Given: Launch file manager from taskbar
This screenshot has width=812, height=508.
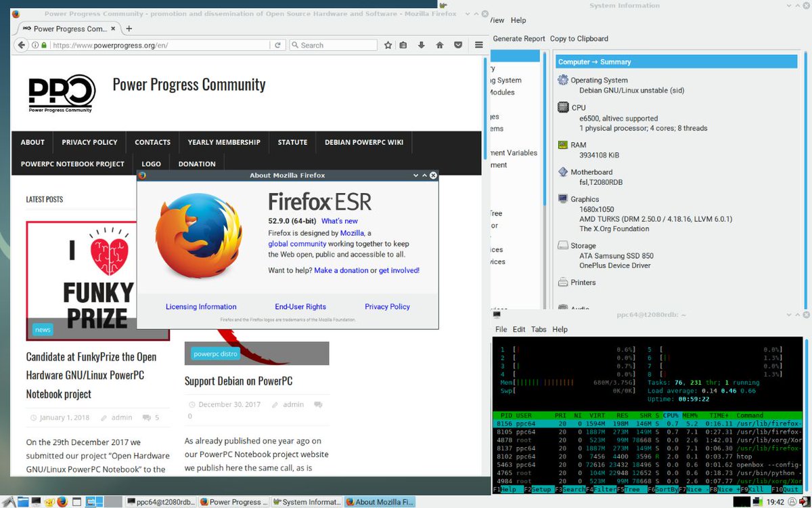Looking at the screenshot, I should (x=24, y=502).
